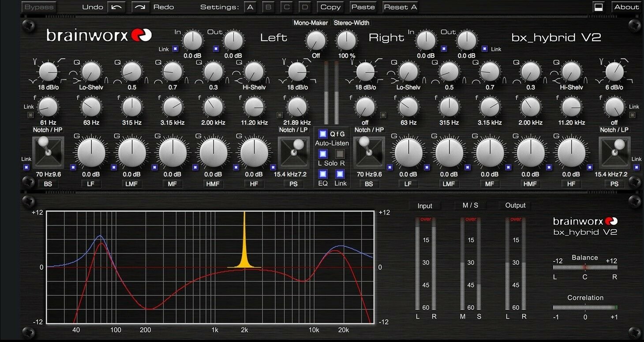Select settings slot A
This screenshot has height=342, width=644.
250,7
